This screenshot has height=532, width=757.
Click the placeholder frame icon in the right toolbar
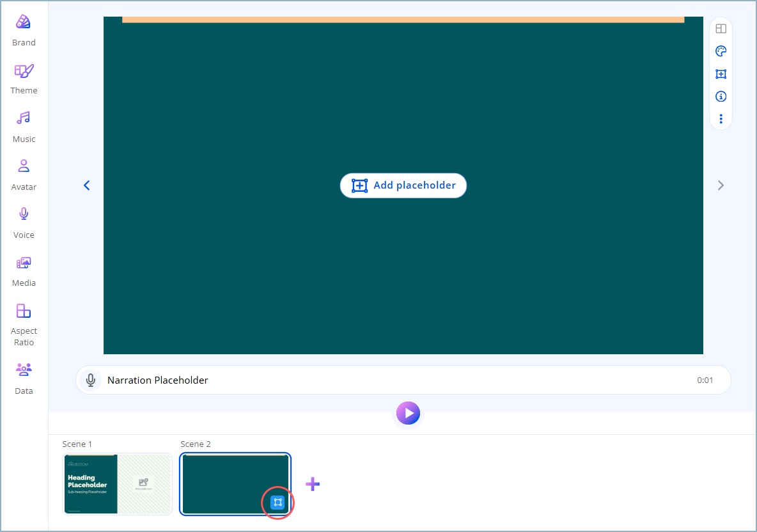pyautogui.click(x=721, y=74)
